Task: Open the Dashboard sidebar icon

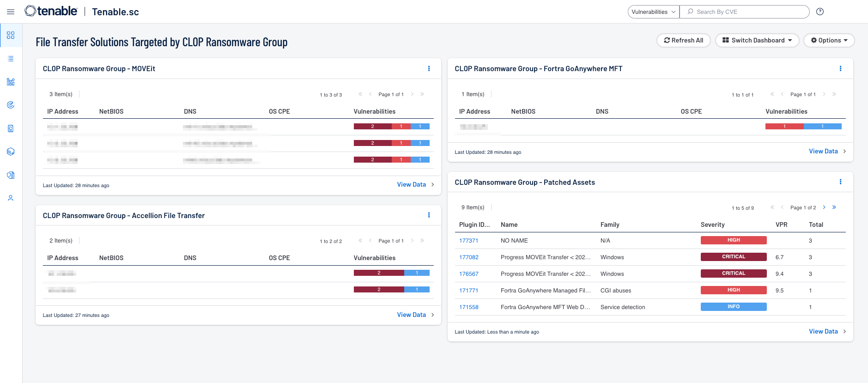Action: (x=11, y=35)
